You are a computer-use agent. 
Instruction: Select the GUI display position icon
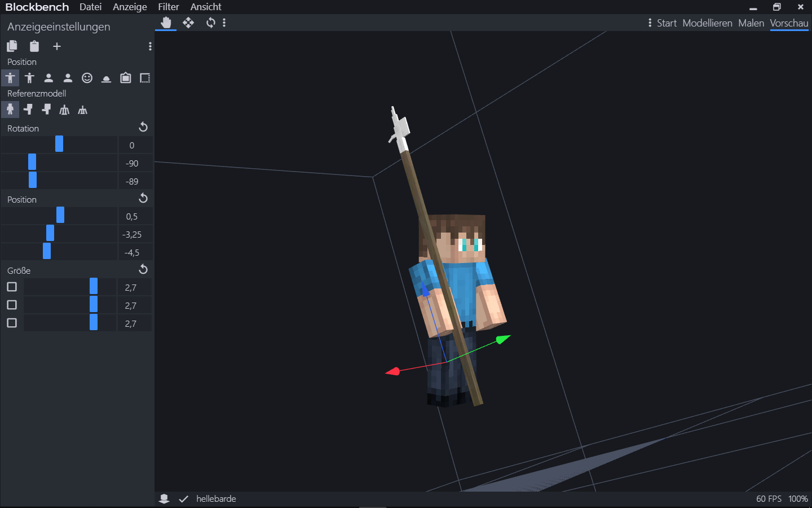(x=145, y=78)
